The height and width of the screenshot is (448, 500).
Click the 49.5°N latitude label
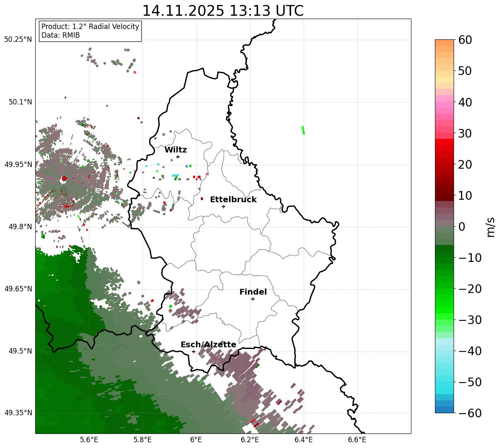tap(20, 351)
